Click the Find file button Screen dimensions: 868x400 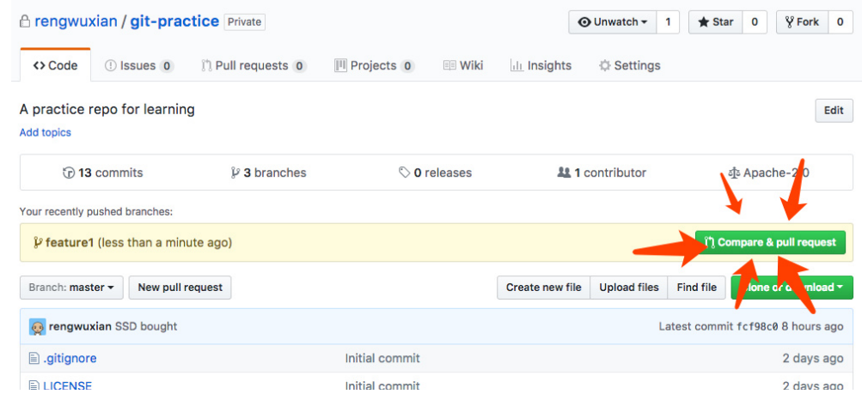(696, 288)
